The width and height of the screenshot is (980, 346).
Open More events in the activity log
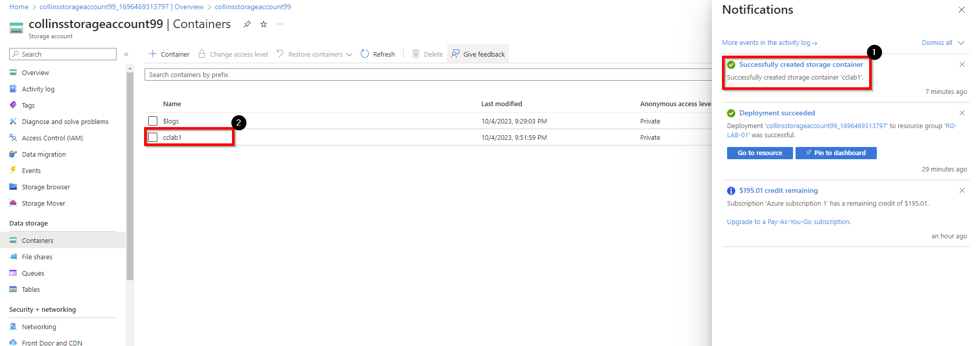coord(769,43)
